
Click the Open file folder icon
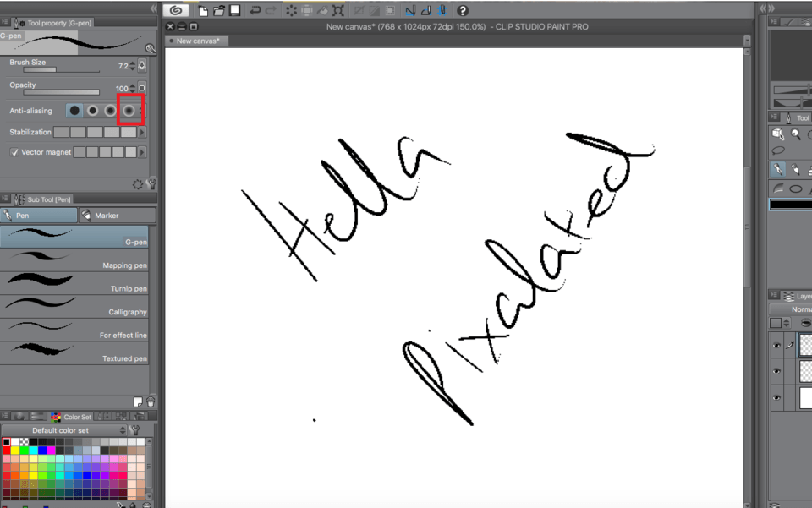[x=218, y=10]
